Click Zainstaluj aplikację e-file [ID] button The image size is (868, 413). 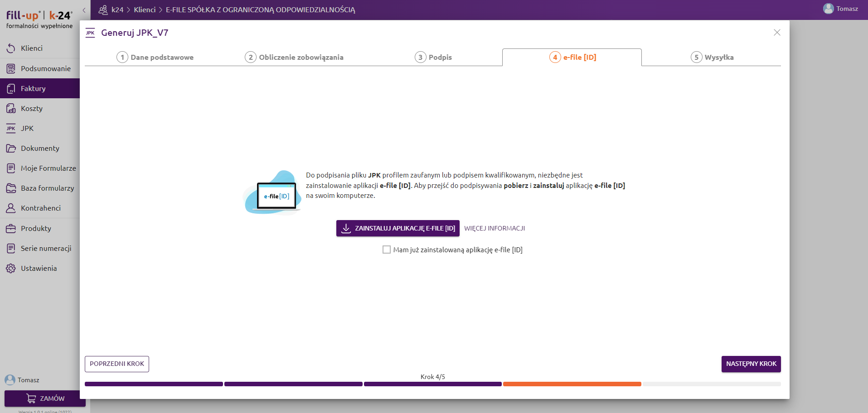click(x=398, y=228)
